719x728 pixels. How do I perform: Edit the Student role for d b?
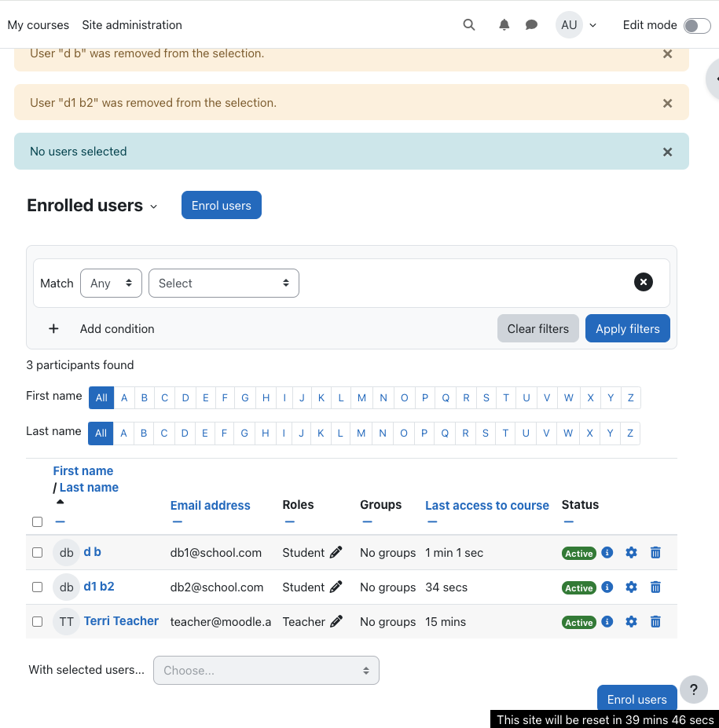click(x=336, y=552)
